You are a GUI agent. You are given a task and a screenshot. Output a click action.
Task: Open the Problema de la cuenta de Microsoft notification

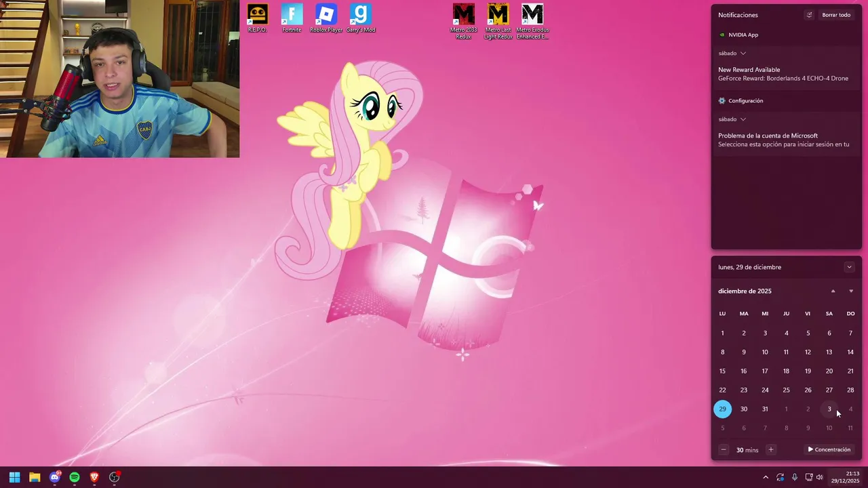click(786, 140)
